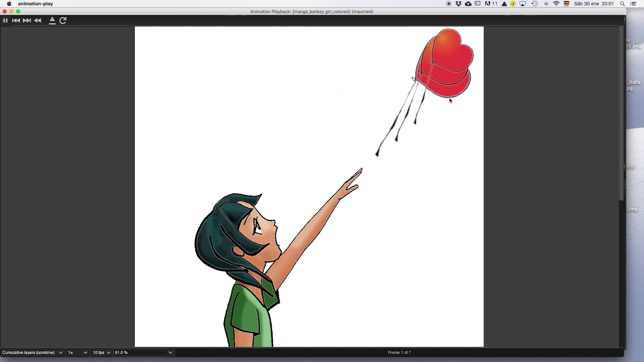Click the date and time Sáb 30 ene 20:01
644x362 pixels.
click(x=594, y=4)
